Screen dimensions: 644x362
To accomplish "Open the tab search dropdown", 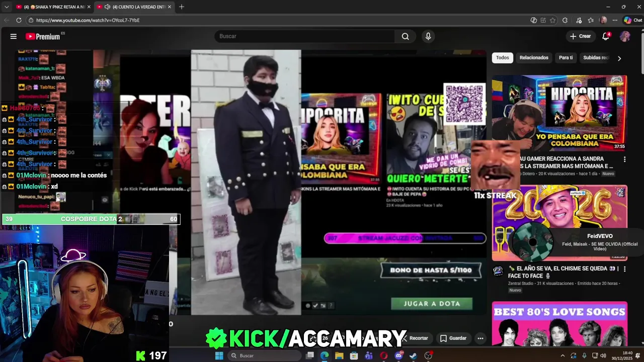I will (x=7, y=7).
